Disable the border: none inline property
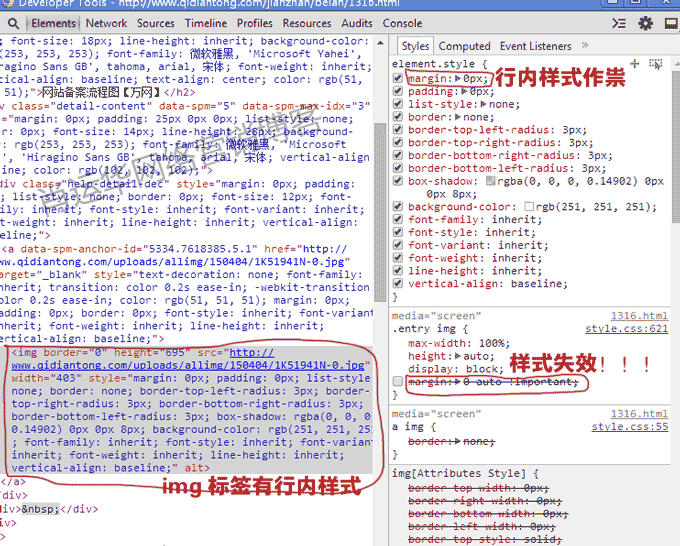 pyautogui.click(x=398, y=117)
